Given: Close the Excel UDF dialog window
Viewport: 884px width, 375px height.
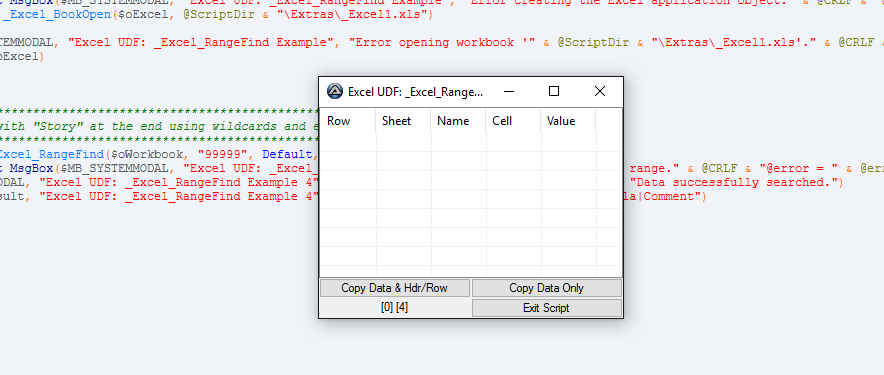Looking at the screenshot, I should click(600, 91).
